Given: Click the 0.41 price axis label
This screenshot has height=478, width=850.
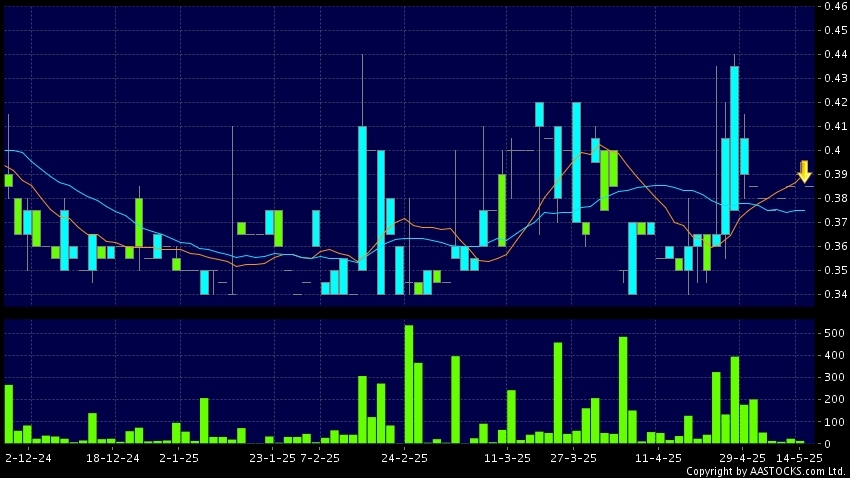Looking at the screenshot, I should (836, 126).
